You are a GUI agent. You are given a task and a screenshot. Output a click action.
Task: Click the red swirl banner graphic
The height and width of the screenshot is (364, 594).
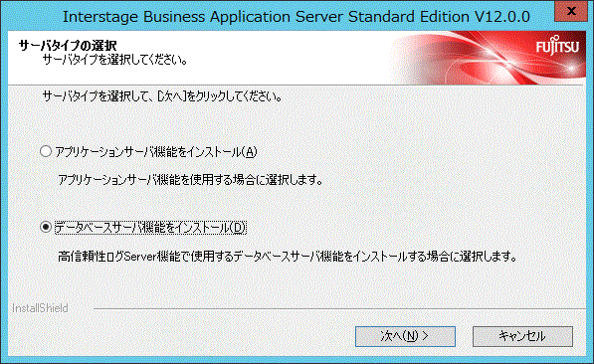click(x=474, y=58)
